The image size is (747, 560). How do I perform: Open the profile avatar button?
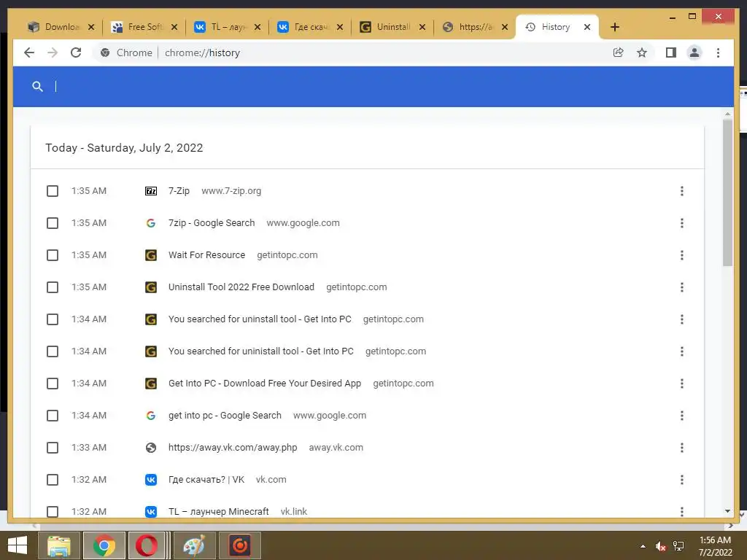click(x=694, y=52)
